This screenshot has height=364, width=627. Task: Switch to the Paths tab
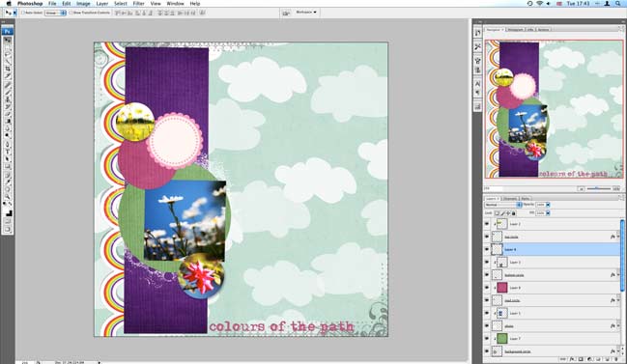point(525,198)
